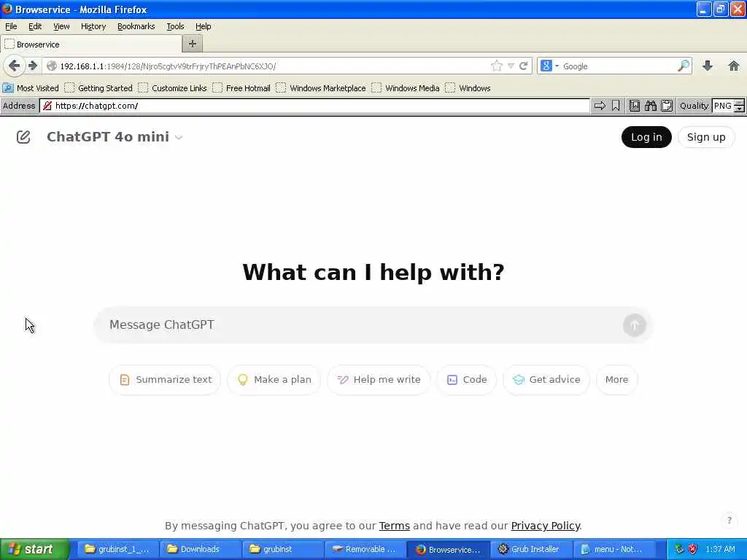The height and width of the screenshot is (560, 747).
Task: Click the Browservice bookmark icon
Action: coord(616,106)
